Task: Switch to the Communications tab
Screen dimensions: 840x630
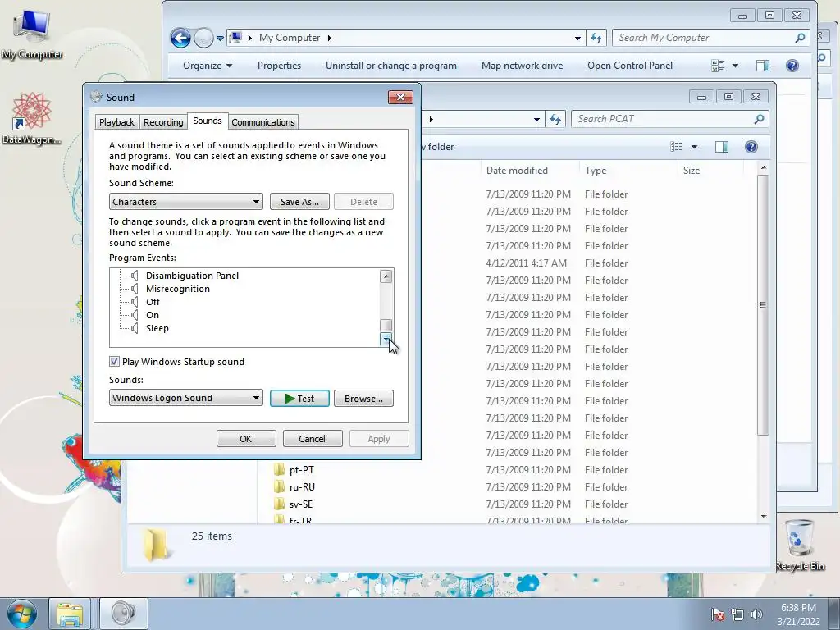Action: 263,122
